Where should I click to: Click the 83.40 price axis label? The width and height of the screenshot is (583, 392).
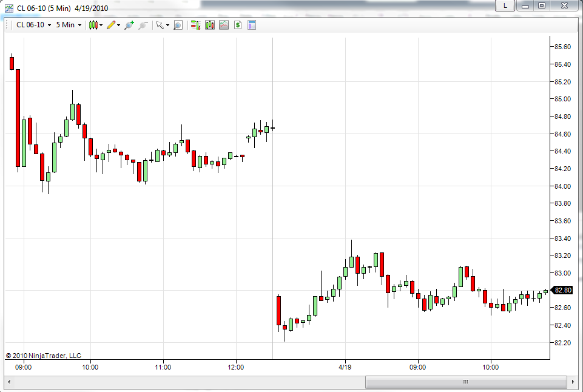(x=562, y=238)
